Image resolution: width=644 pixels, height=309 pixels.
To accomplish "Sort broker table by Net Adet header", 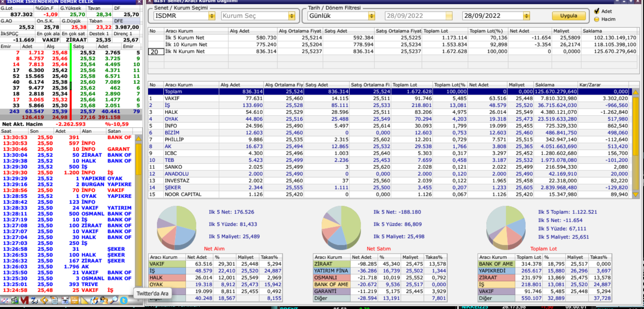I will (x=488, y=85).
